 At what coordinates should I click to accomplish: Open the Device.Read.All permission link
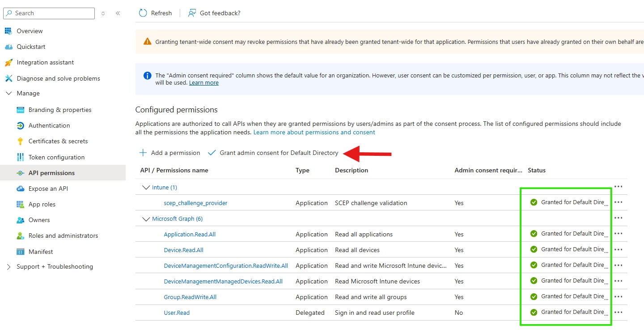[x=183, y=250]
